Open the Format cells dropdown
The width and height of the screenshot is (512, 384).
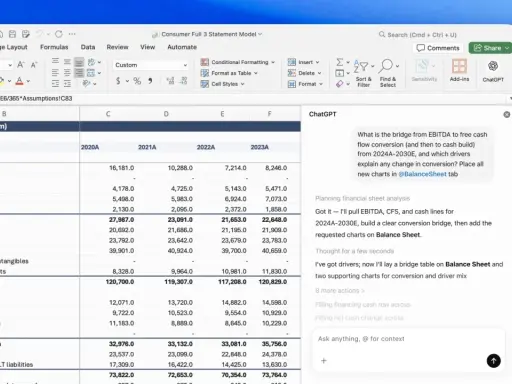tap(305, 84)
